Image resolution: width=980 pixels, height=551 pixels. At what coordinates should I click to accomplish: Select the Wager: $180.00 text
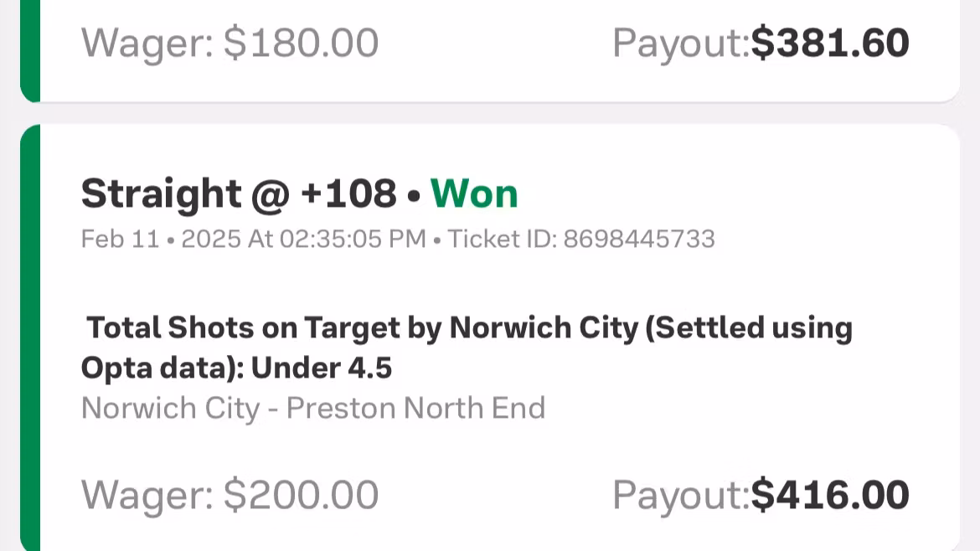coord(230,43)
